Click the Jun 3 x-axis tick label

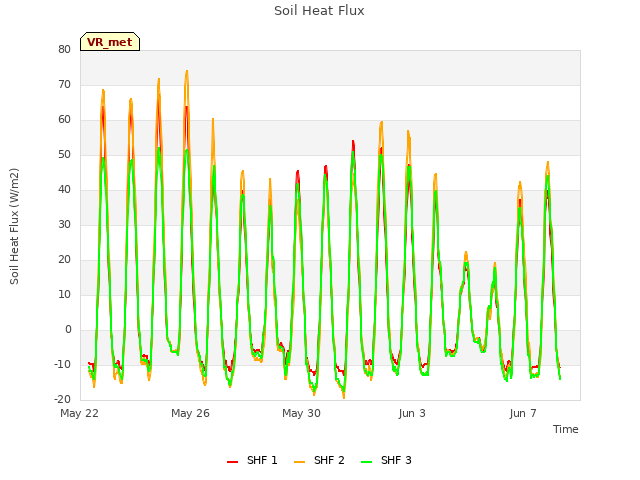(x=412, y=413)
